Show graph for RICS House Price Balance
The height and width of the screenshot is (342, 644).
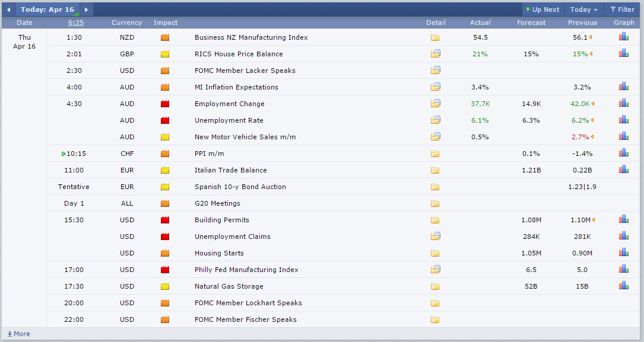coord(623,53)
